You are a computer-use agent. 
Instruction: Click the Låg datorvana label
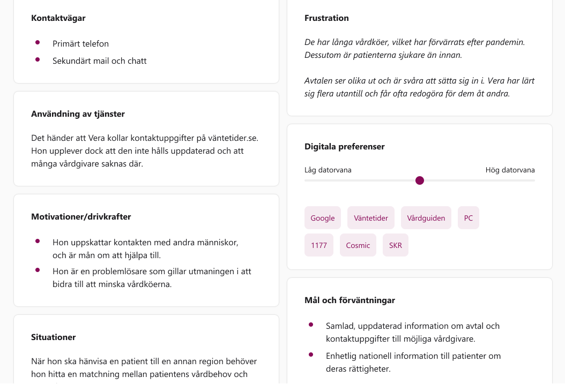pos(328,170)
